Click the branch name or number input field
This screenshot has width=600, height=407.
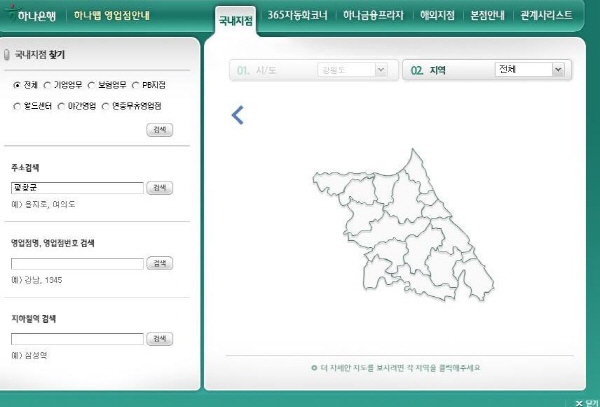coord(77,263)
